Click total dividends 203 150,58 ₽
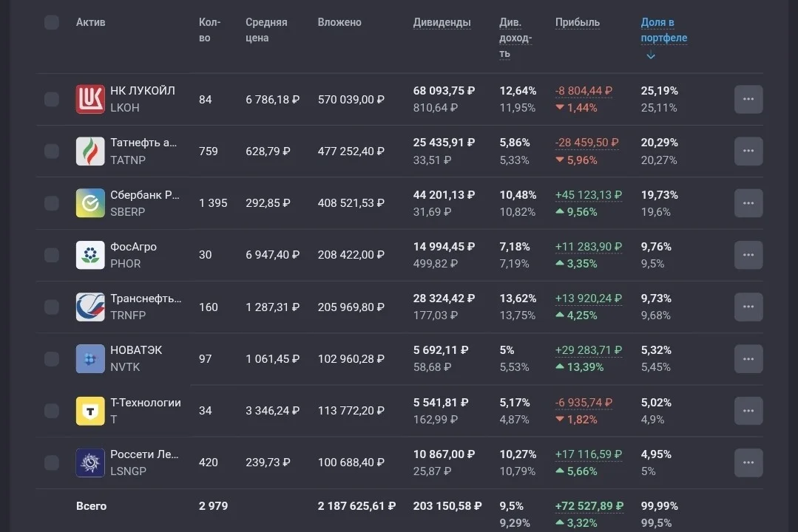 tap(447, 506)
